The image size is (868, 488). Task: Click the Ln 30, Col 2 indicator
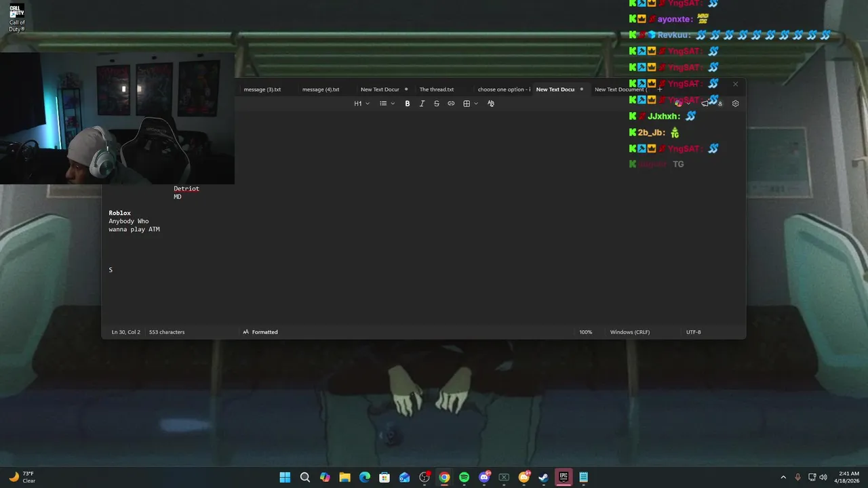pos(125,332)
